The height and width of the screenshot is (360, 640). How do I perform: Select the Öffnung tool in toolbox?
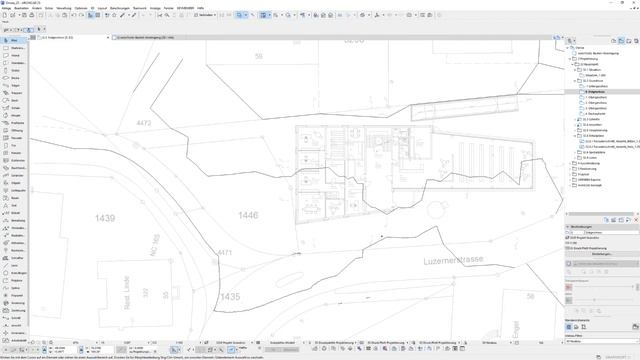click(x=13, y=131)
